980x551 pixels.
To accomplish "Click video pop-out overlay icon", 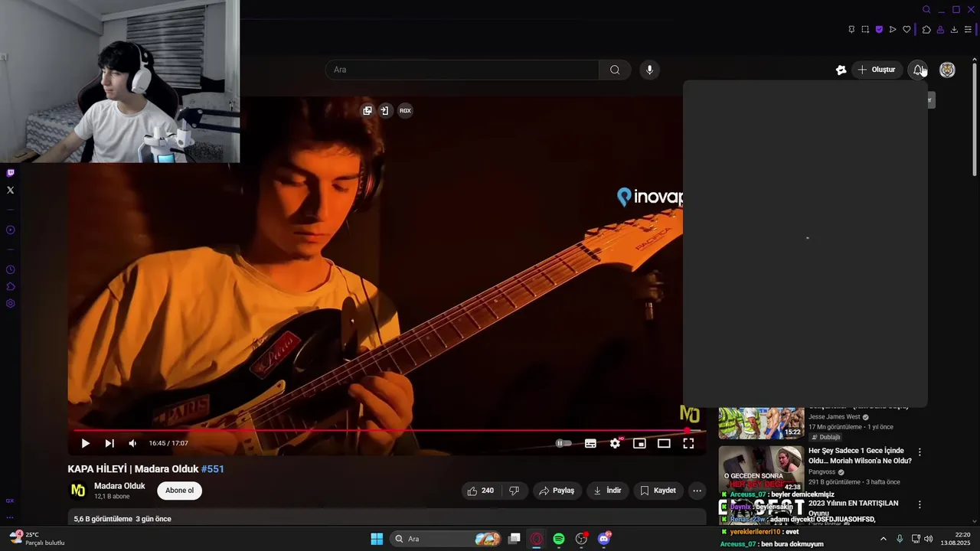I will click(367, 110).
